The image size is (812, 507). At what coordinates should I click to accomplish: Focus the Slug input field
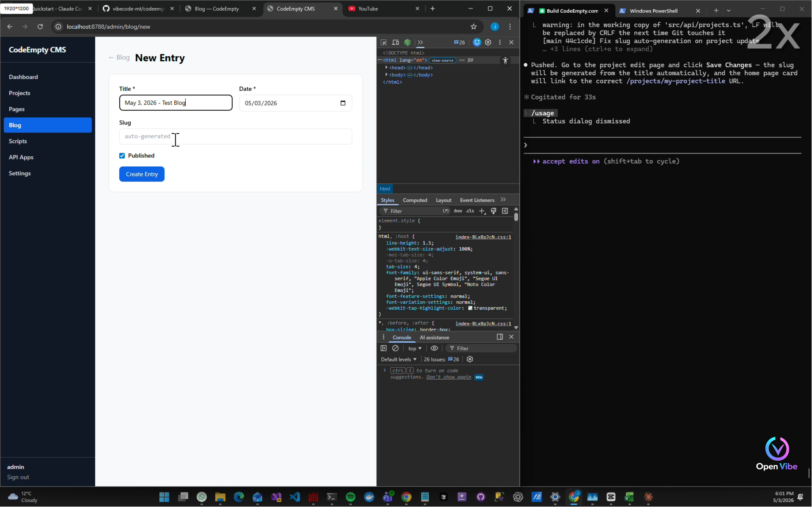[x=236, y=136]
